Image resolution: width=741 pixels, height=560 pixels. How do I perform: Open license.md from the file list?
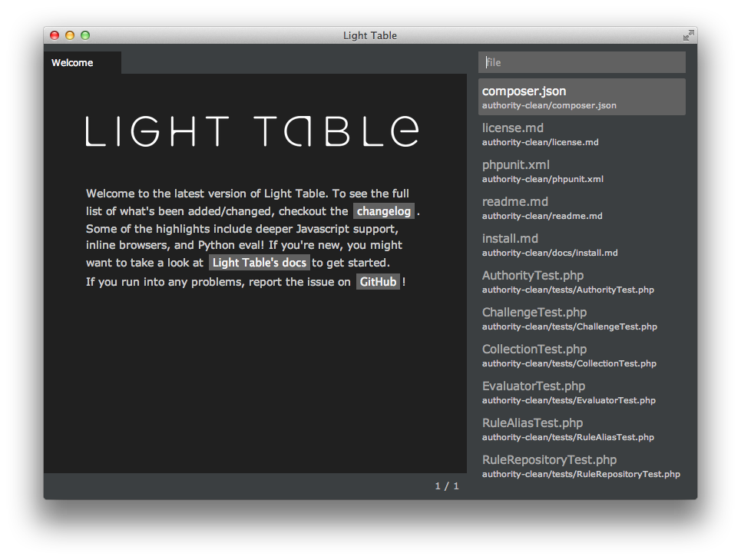point(581,134)
